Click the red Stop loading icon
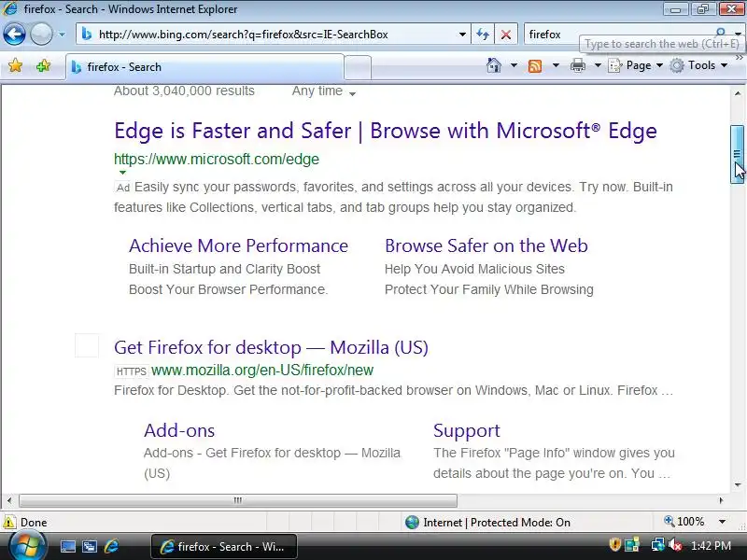Screen dimensions: 747x560 [506, 35]
